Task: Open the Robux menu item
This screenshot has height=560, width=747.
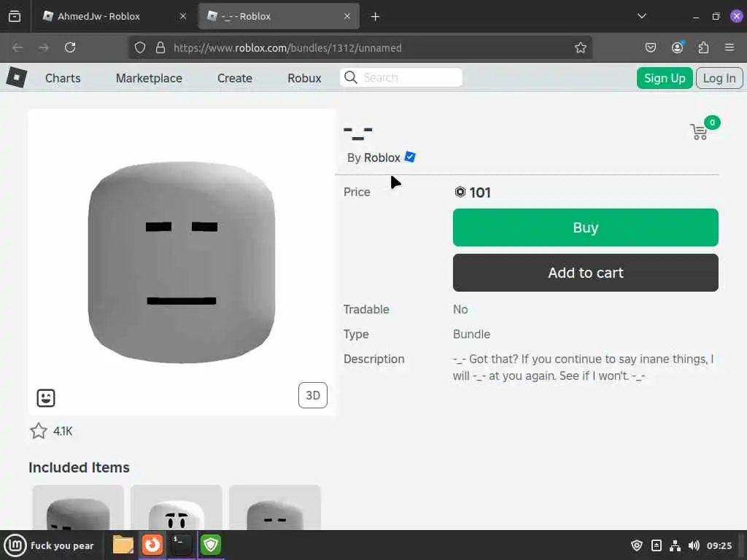Action: pyautogui.click(x=304, y=78)
